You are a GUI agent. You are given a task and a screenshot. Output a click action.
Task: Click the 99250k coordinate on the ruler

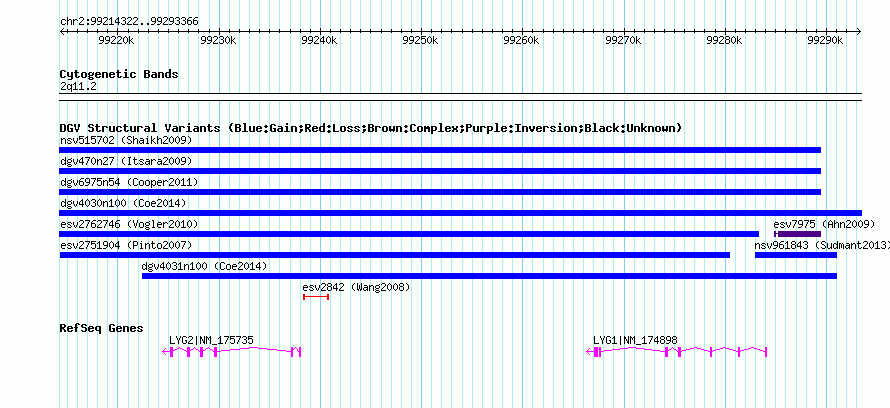[x=421, y=40]
